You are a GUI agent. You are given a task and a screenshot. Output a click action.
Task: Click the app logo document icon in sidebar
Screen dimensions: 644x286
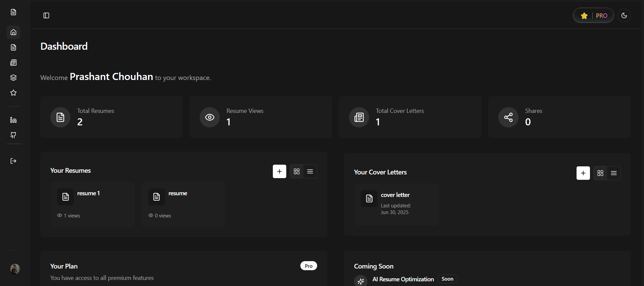(x=13, y=12)
